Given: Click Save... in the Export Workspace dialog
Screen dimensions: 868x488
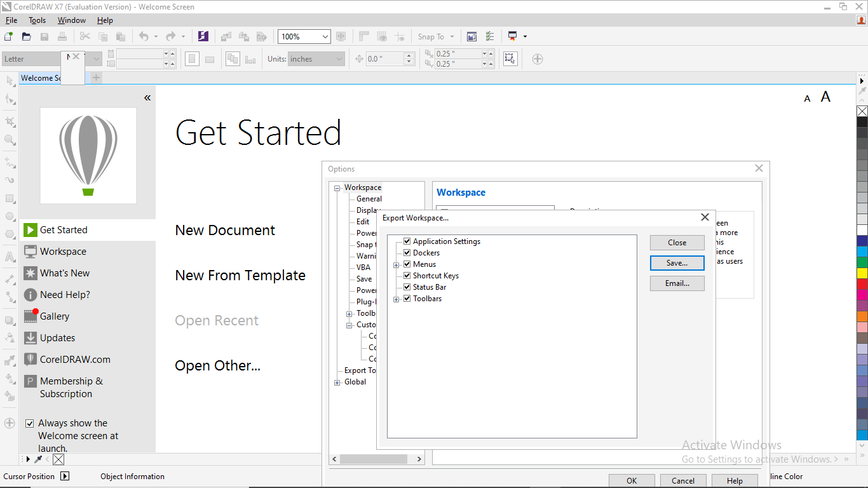Looking at the screenshot, I should click(x=677, y=263).
